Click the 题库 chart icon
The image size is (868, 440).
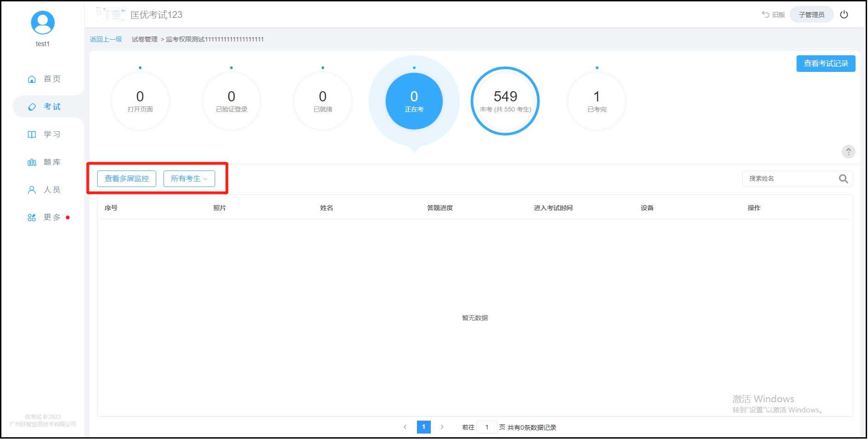pyautogui.click(x=32, y=162)
